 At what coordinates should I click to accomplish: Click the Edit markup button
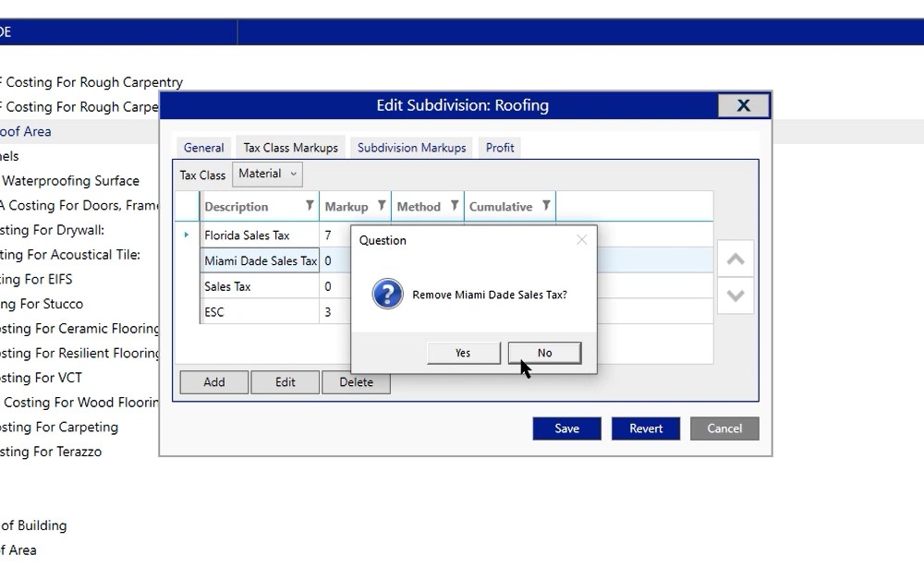point(285,382)
